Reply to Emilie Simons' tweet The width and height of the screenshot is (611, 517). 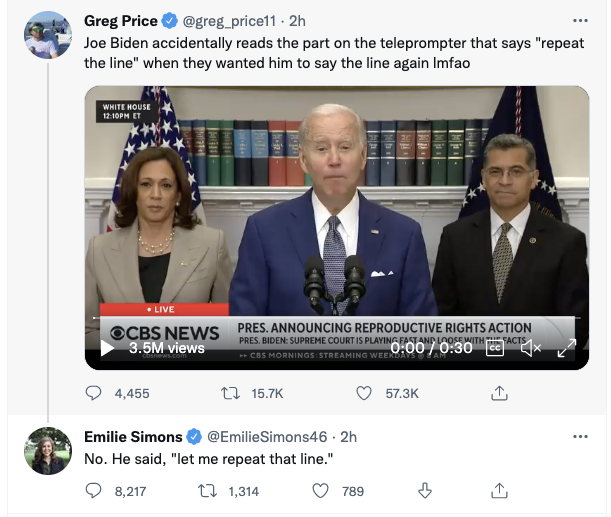tap(94, 490)
